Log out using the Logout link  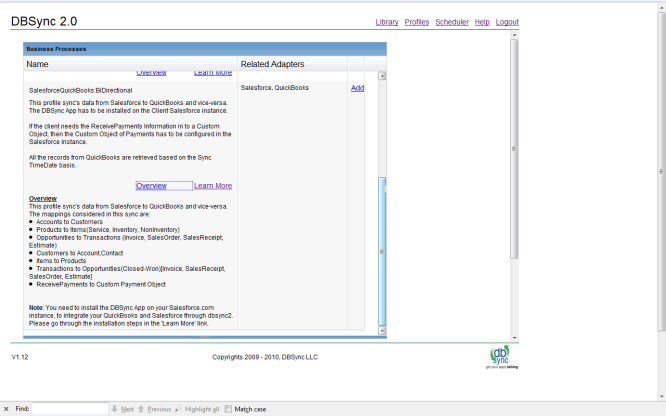click(507, 22)
